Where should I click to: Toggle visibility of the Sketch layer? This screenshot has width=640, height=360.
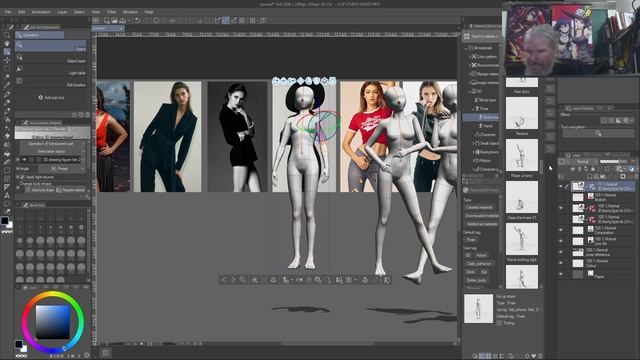click(x=561, y=198)
